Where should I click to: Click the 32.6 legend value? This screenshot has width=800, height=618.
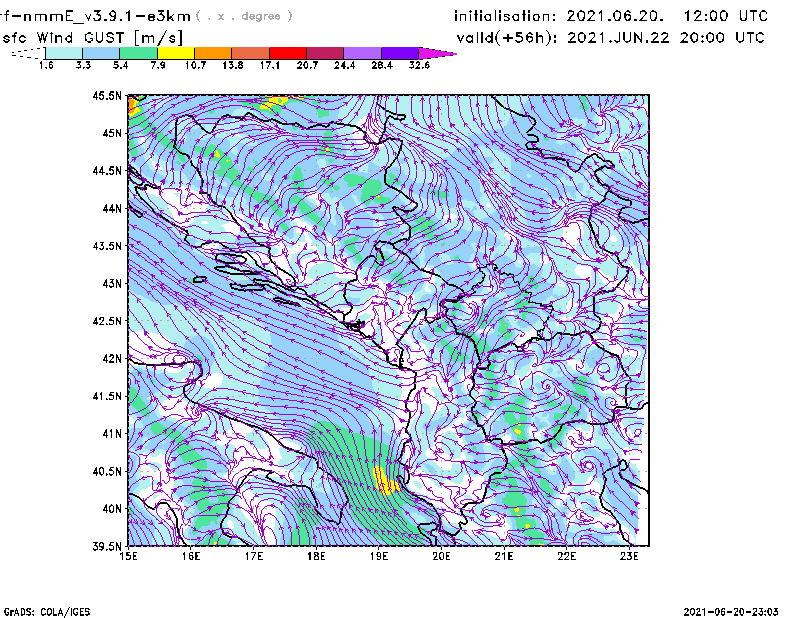click(x=419, y=65)
